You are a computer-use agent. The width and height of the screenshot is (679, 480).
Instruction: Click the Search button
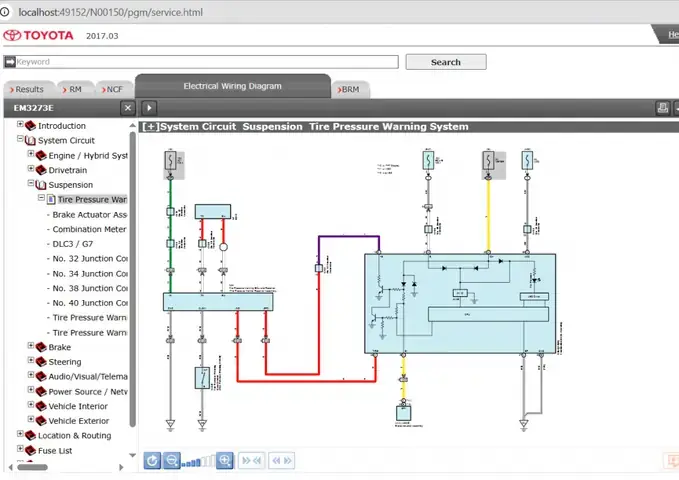pyautogui.click(x=446, y=62)
